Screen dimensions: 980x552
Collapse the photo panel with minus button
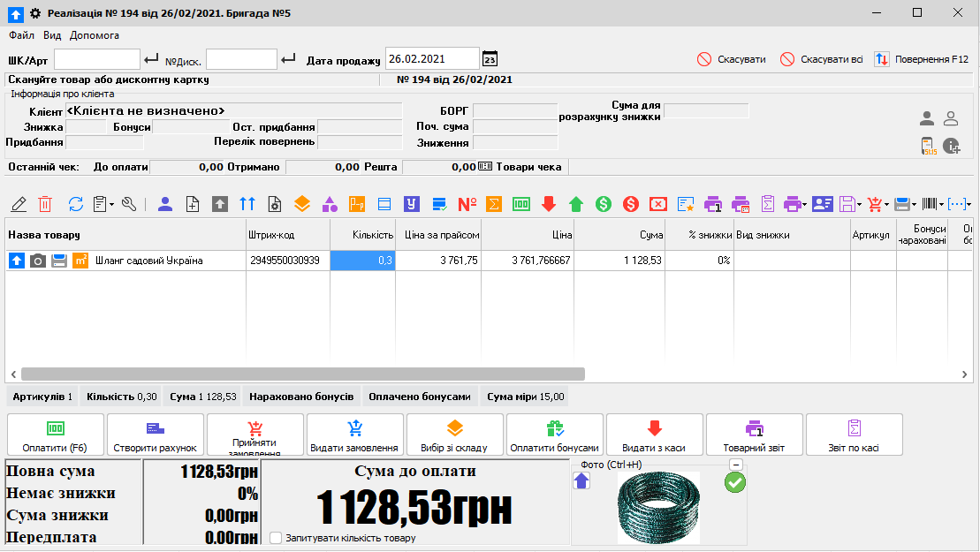tap(735, 465)
